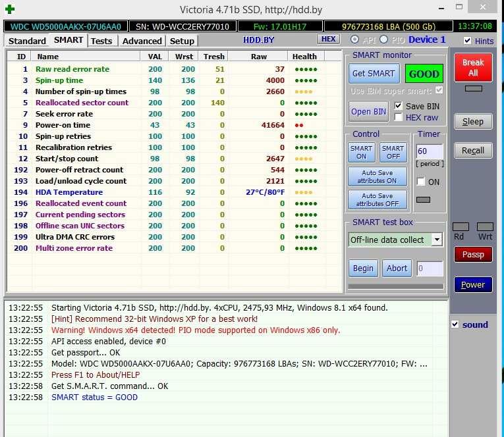The image size is (504, 437).
Task: Click the SMART test progress bar
Action: click(x=396, y=286)
